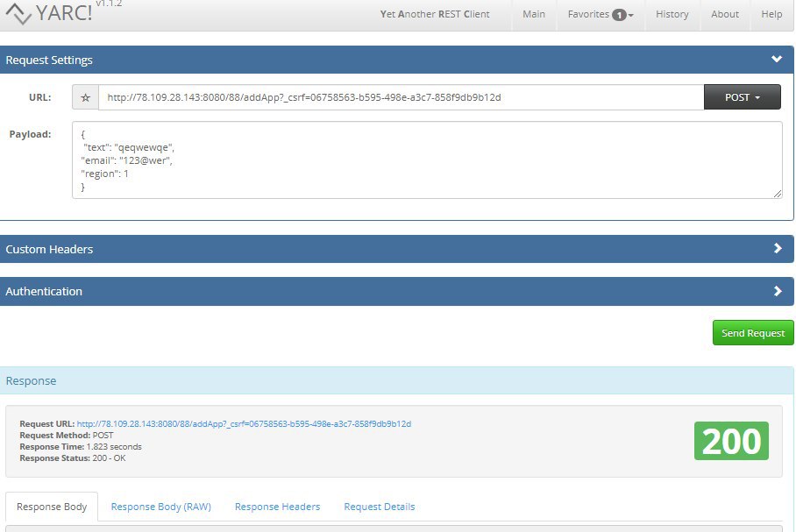Screen dimensions: 796x532
Task: Click inside the Payload text area
Action: tap(427, 160)
